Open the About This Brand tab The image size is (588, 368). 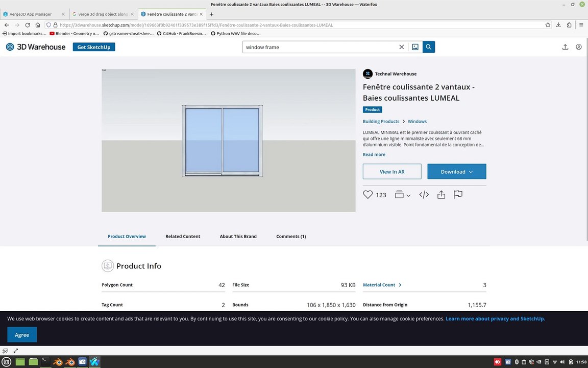238,236
